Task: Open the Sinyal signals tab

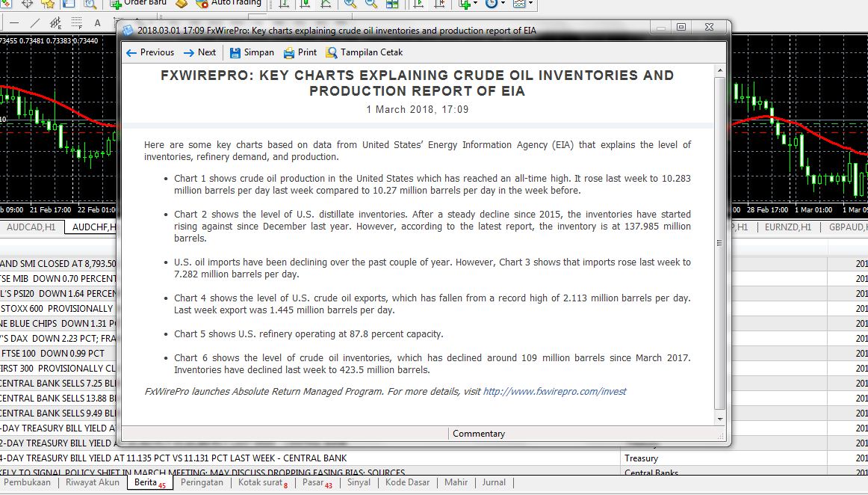Action: (x=359, y=482)
